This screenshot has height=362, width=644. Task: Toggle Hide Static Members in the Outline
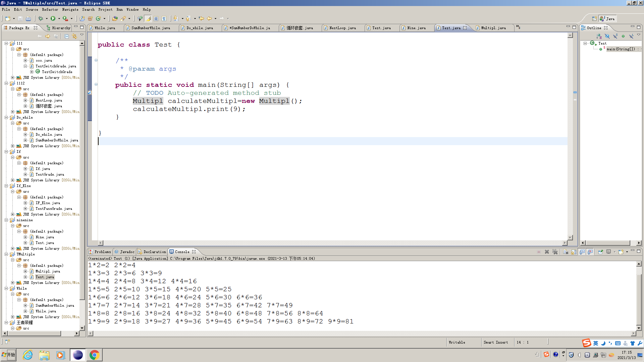[615, 36]
